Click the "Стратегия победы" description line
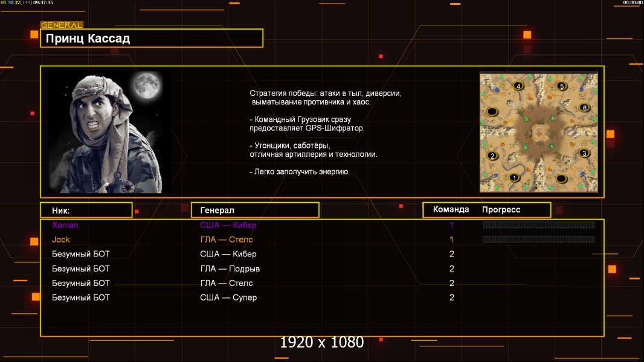 [x=326, y=94]
